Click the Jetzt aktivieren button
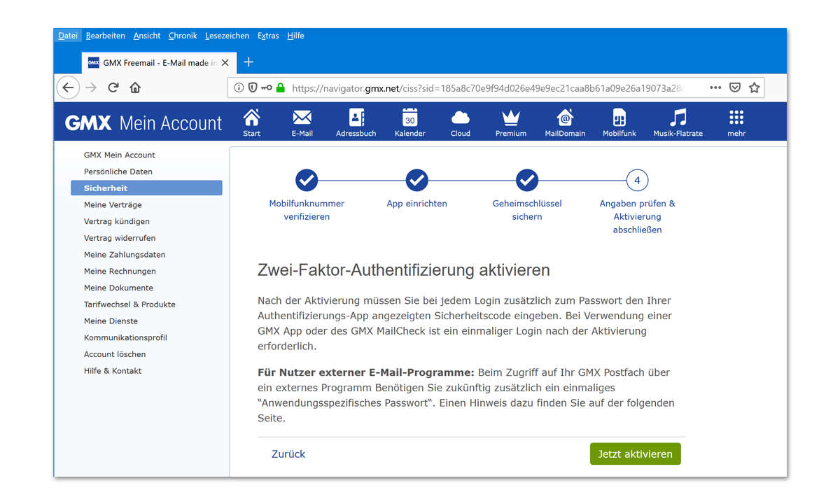The height and width of the screenshot is (504, 840). pos(635,454)
